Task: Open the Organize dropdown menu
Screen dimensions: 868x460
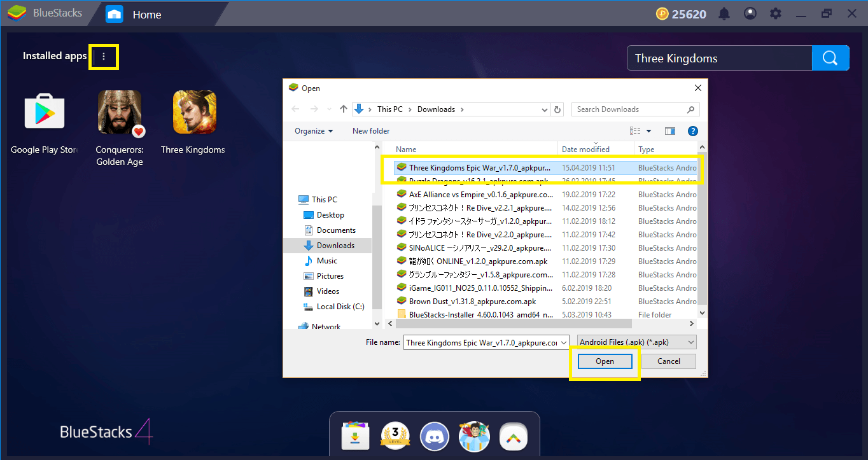Action: tap(314, 131)
